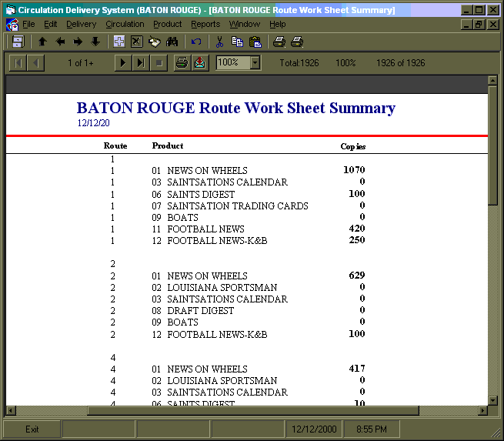Screen dimensions: 504x441
Task: Click the report date 12/12/20
Action: [93, 123]
